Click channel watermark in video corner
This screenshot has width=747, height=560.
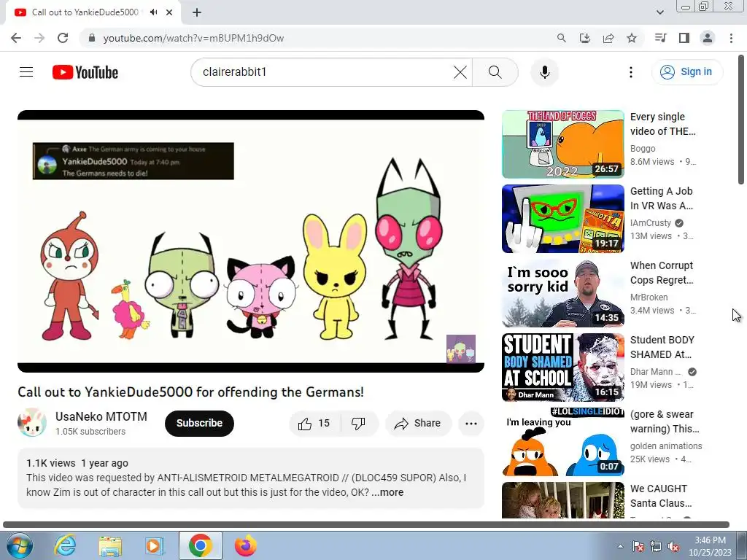click(461, 349)
